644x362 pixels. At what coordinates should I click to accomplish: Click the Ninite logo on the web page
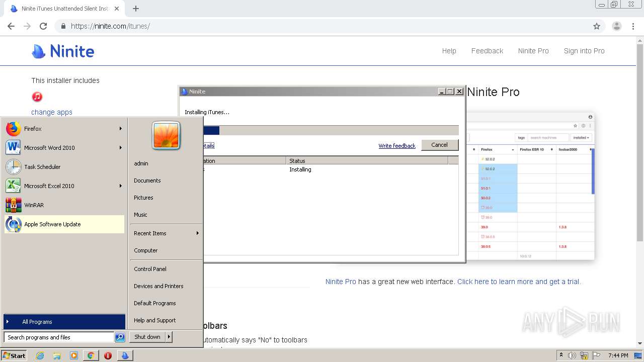[x=63, y=51]
